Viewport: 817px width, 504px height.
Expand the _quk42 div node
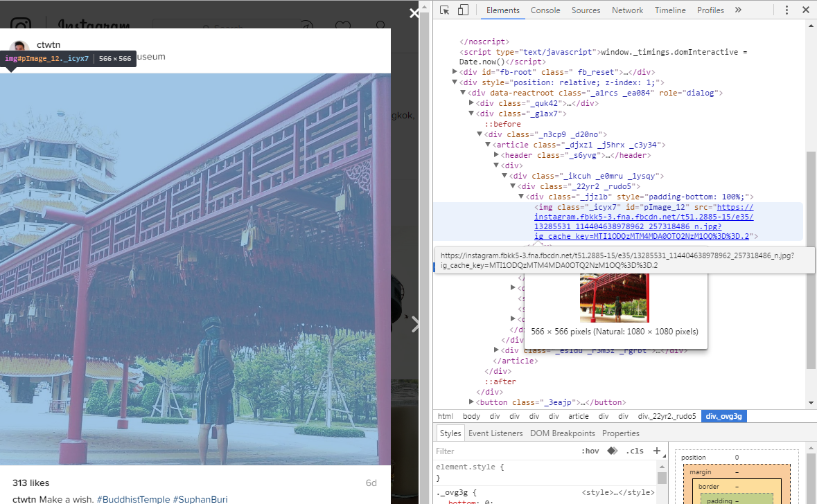point(471,103)
